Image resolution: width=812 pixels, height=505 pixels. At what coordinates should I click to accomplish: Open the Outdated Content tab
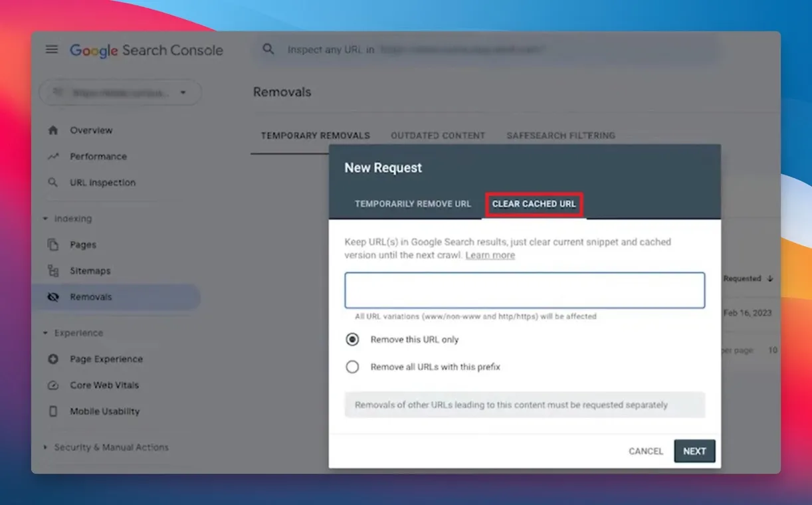[x=438, y=136]
